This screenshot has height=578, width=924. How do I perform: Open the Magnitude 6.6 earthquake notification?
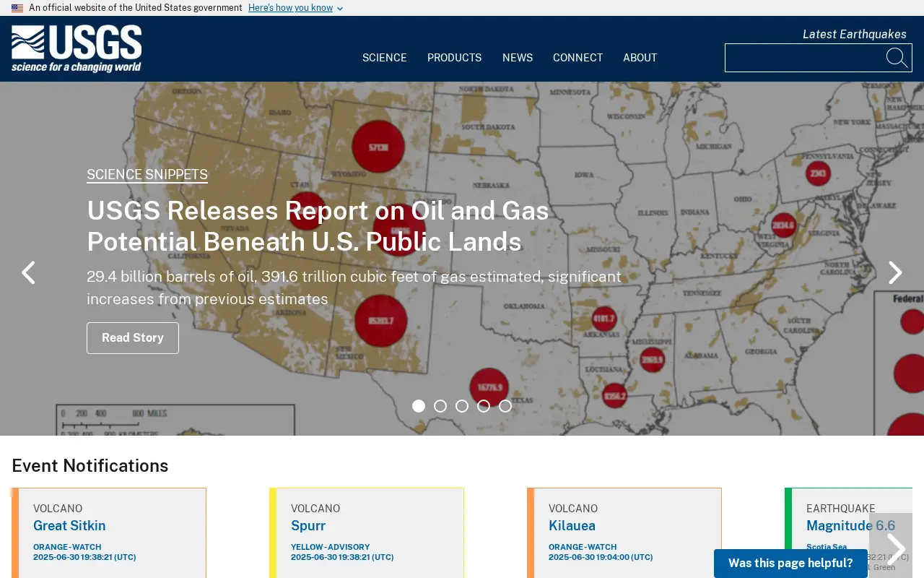tap(850, 526)
